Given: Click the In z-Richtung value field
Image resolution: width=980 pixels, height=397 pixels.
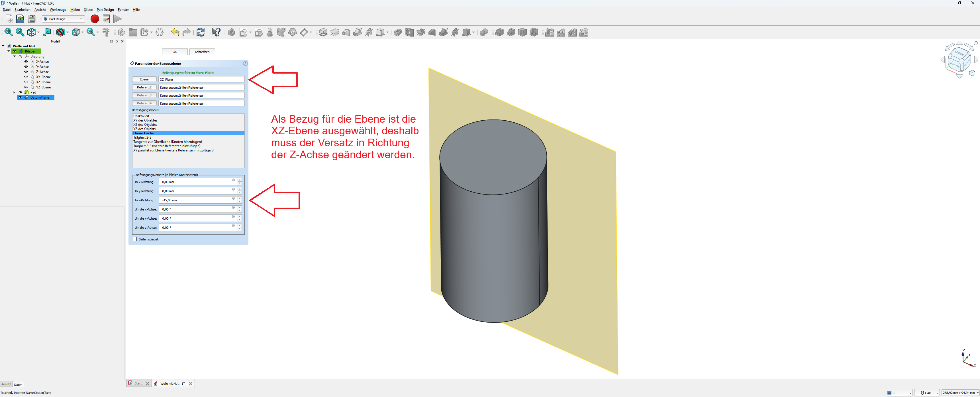Looking at the screenshot, I should point(198,200).
